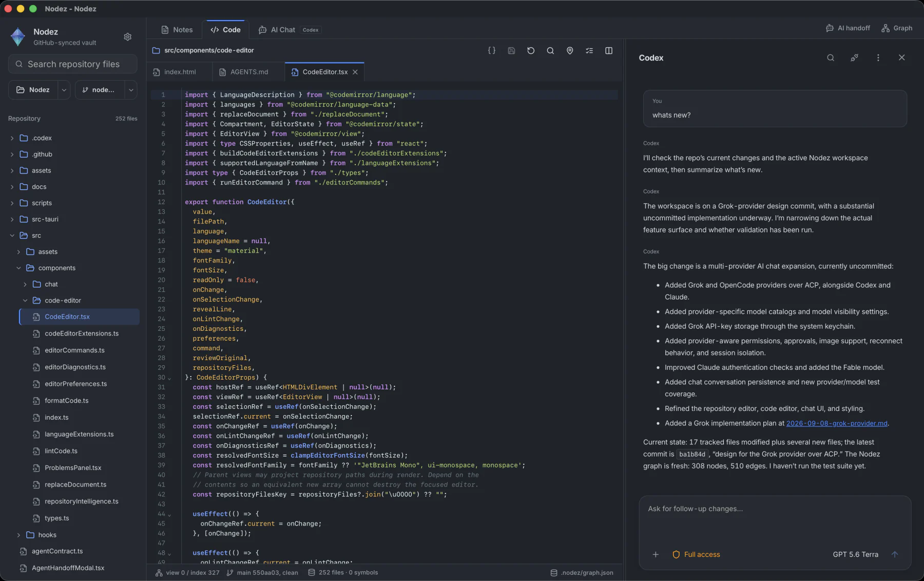
Task: Open the AI handoff panel
Action: point(848,28)
